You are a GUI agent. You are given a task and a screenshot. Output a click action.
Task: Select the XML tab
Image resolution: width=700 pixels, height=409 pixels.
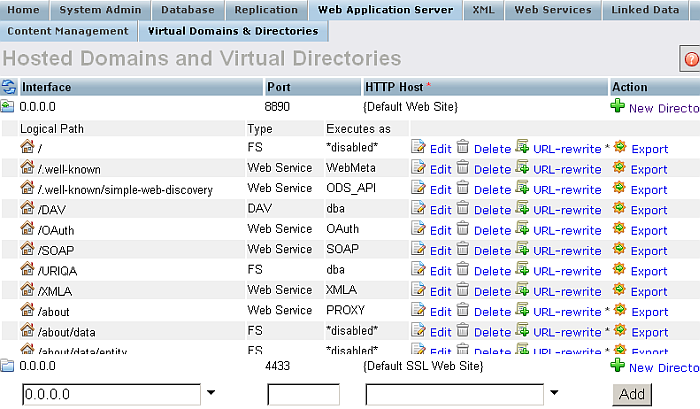[x=483, y=10]
